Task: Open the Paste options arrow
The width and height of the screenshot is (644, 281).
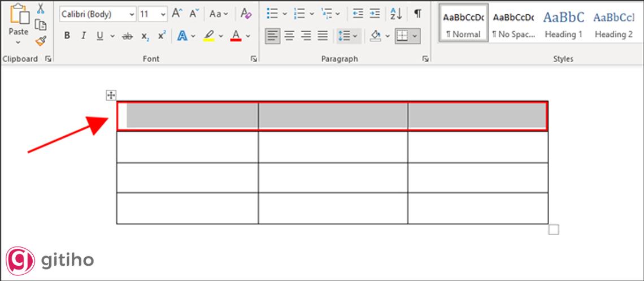Action: coord(19,42)
